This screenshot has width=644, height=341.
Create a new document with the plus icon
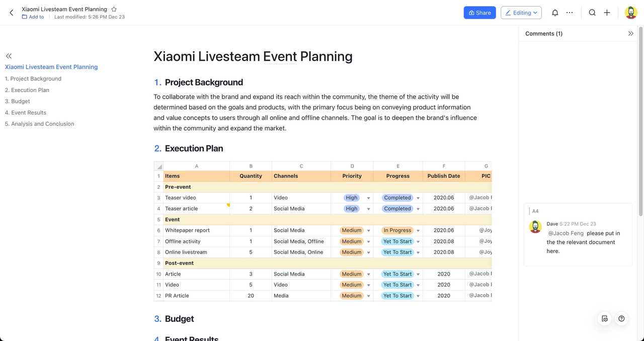[607, 13]
